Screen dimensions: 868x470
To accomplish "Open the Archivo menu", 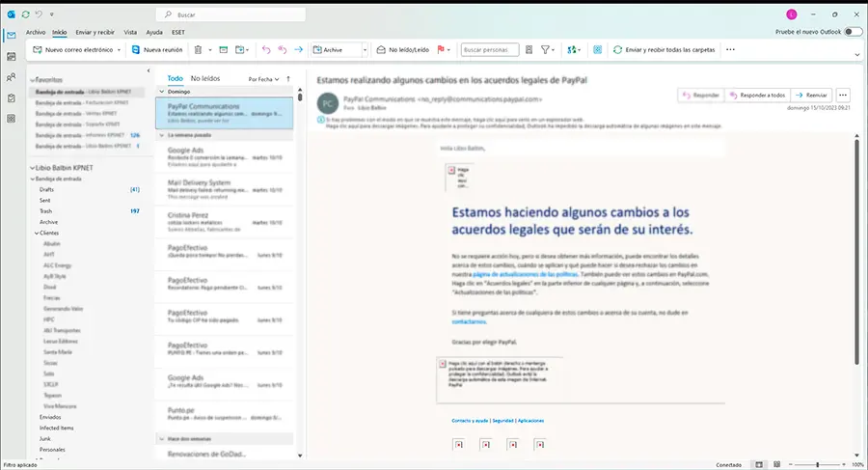I will pos(36,32).
